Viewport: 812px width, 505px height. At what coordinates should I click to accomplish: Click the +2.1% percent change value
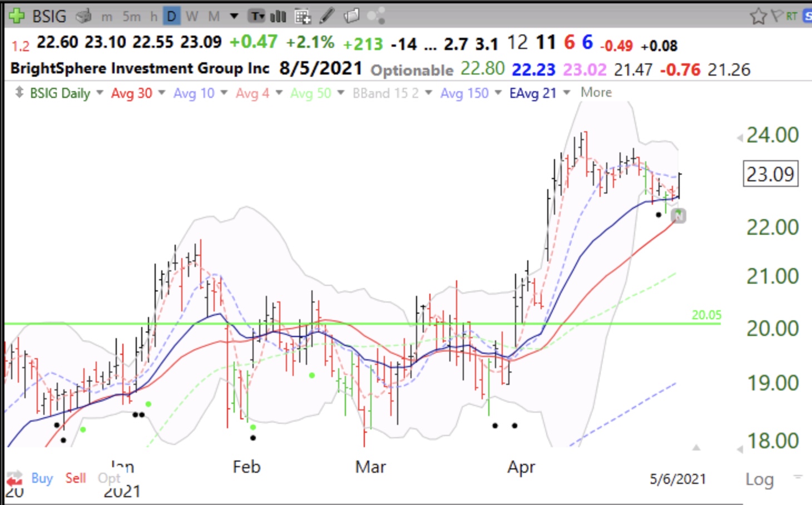[x=310, y=42]
